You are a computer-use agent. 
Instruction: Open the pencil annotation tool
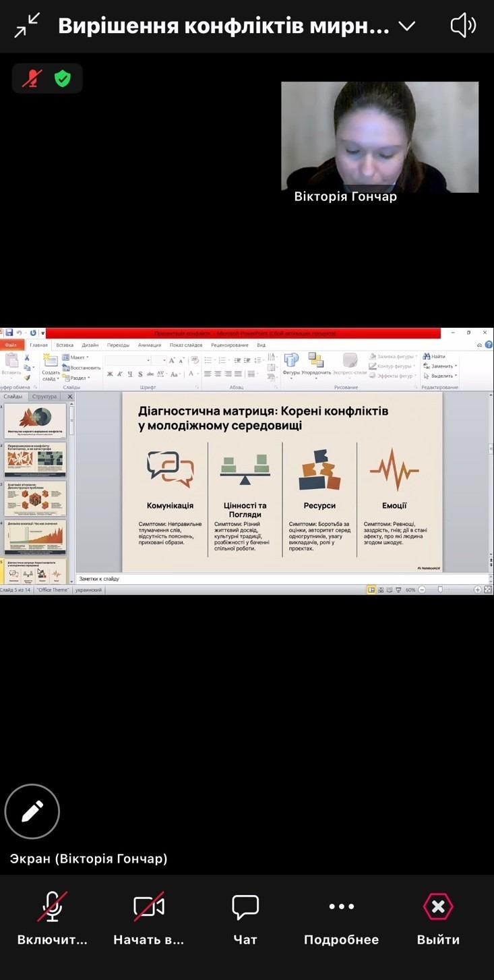tap(32, 811)
